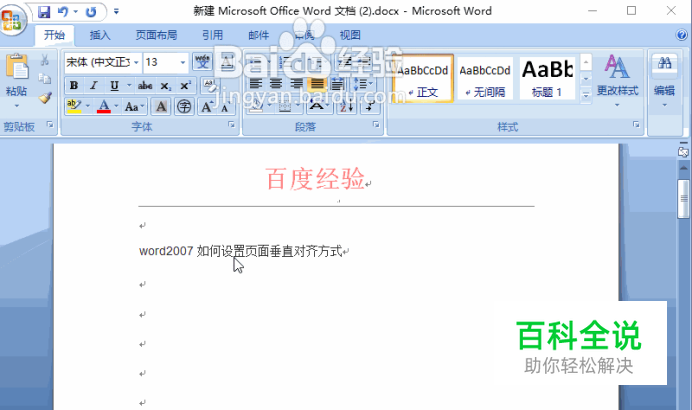Click the text word2007 如何设置页面垂直对齐方式
Viewport: 692px width, 410px height.
coord(241,251)
